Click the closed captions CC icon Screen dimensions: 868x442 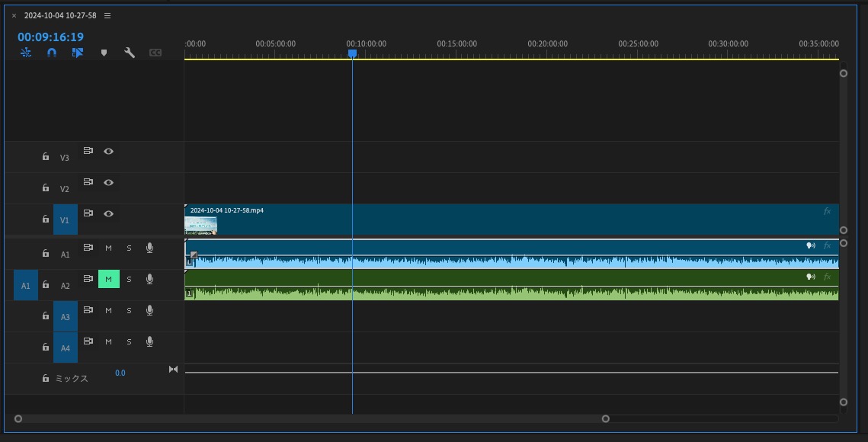pos(155,53)
